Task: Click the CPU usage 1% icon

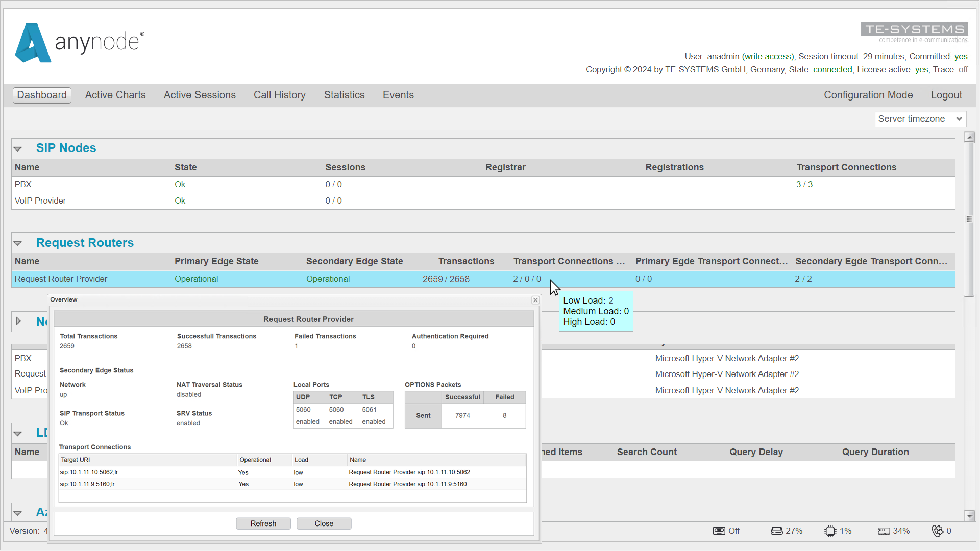Action: pos(830,531)
